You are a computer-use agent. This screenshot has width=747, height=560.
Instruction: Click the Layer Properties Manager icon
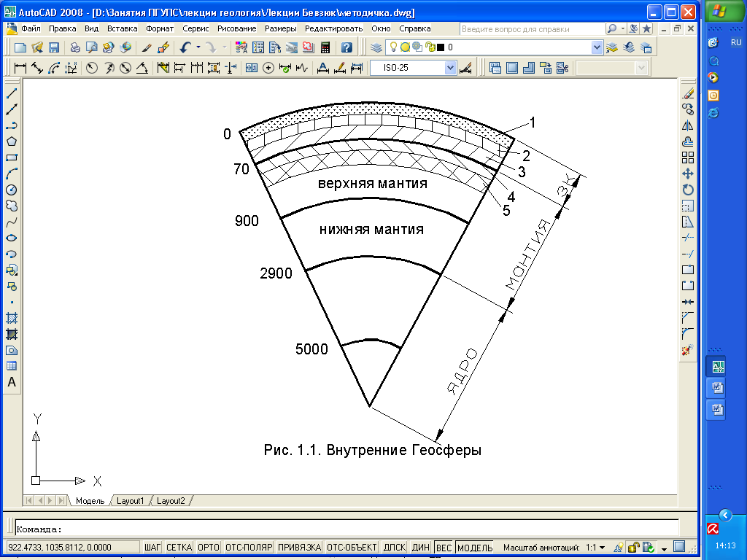click(376, 47)
